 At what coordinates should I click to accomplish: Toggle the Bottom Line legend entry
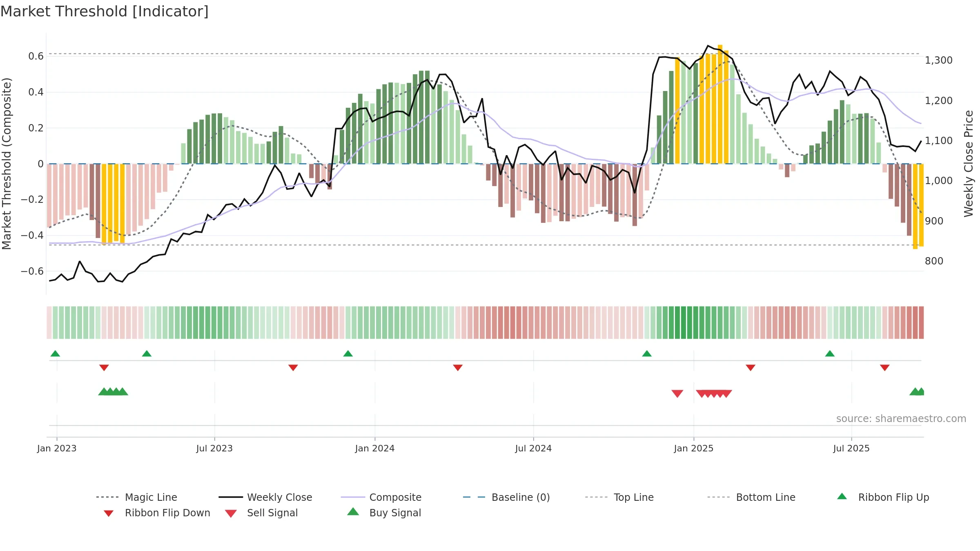(x=751, y=497)
